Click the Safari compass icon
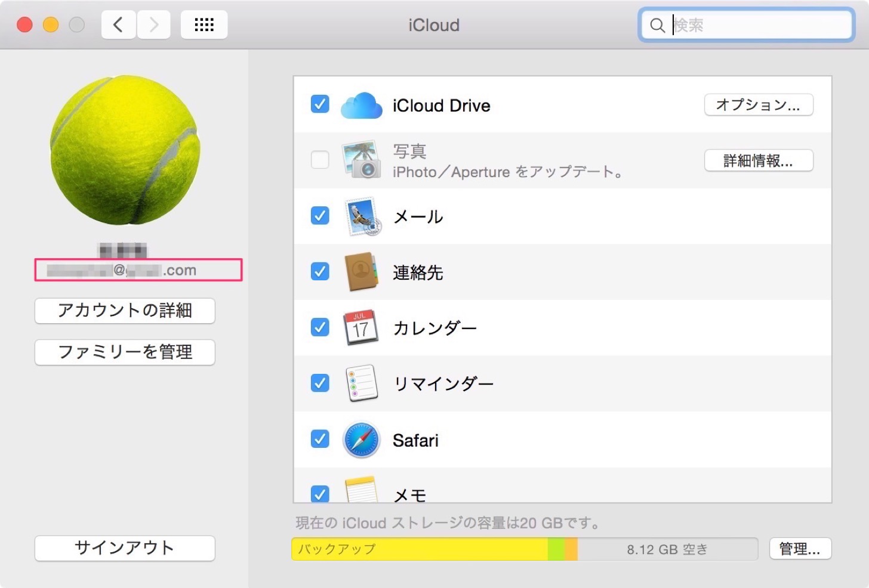The width and height of the screenshot is (869, 588). pyautogui.click(x=361, y=440)
